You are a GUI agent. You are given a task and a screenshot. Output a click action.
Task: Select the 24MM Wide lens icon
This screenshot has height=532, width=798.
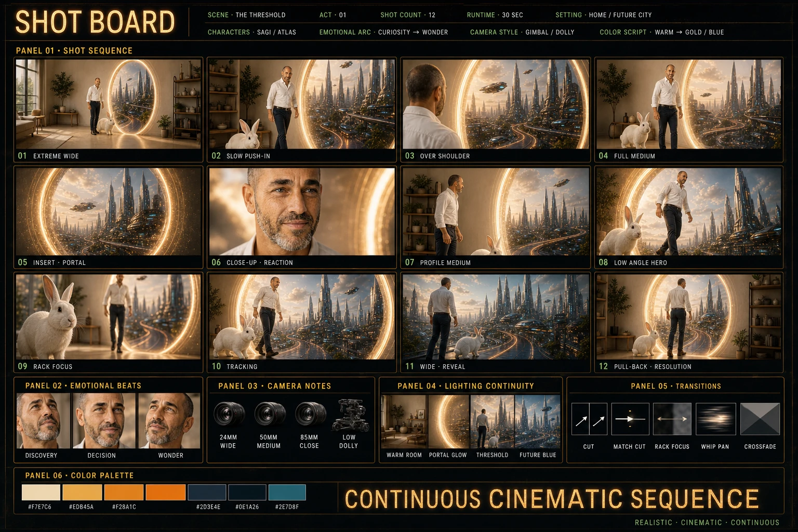pos(229,414)
